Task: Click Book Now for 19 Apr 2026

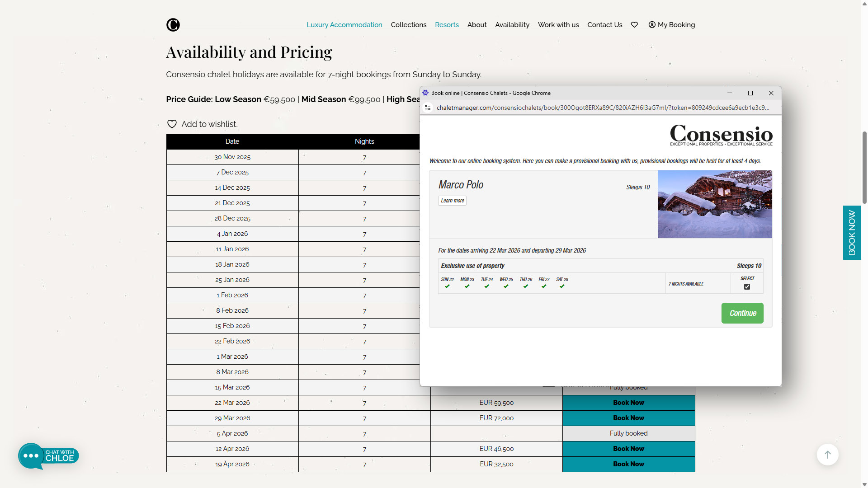Action: click(628, 464)
